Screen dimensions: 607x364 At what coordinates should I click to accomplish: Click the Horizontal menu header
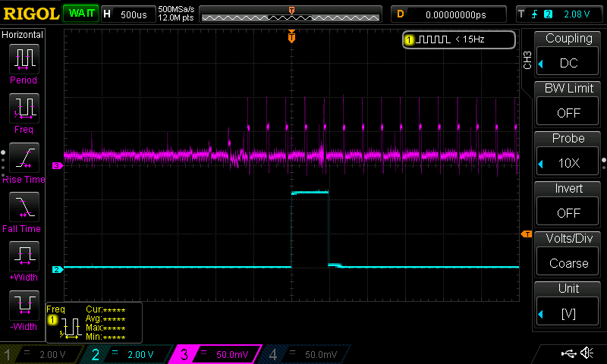click(23, 35)
